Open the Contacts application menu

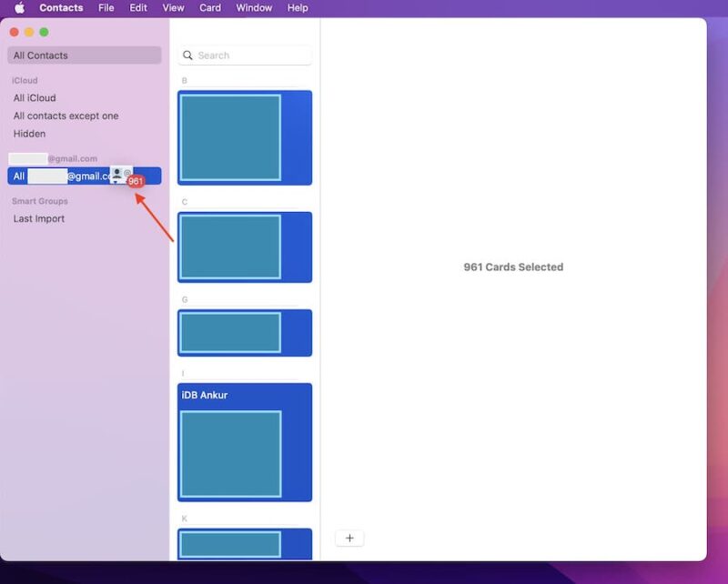pyautogui.click(x=60, y=7)
